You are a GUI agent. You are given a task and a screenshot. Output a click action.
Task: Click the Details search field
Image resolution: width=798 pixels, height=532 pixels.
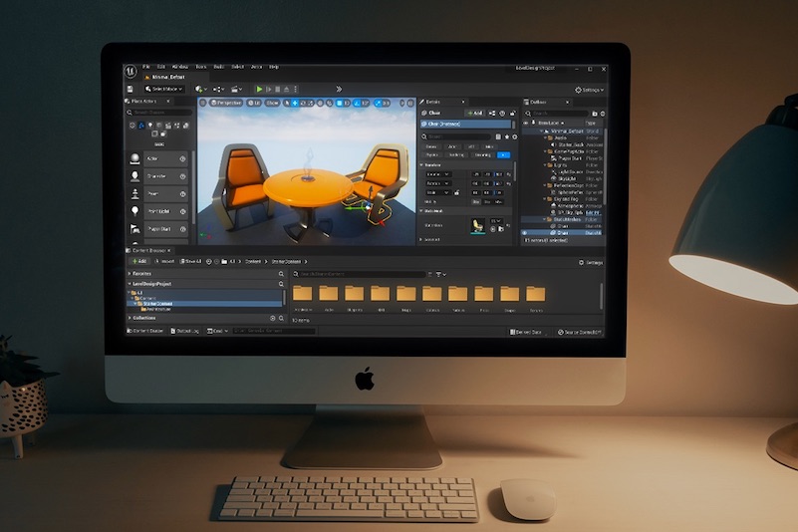click(456, 136)
